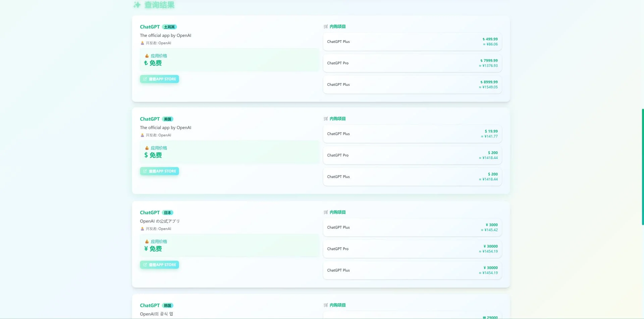Click 开发者: OpenAI text in 美国 card

tap(158, 135)
